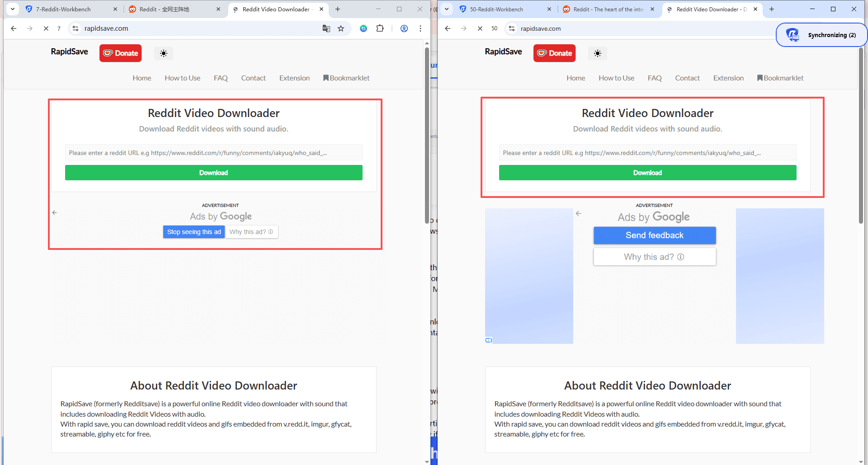Click the back arrow in the left window
868x465 pixels.
point(14,28)
